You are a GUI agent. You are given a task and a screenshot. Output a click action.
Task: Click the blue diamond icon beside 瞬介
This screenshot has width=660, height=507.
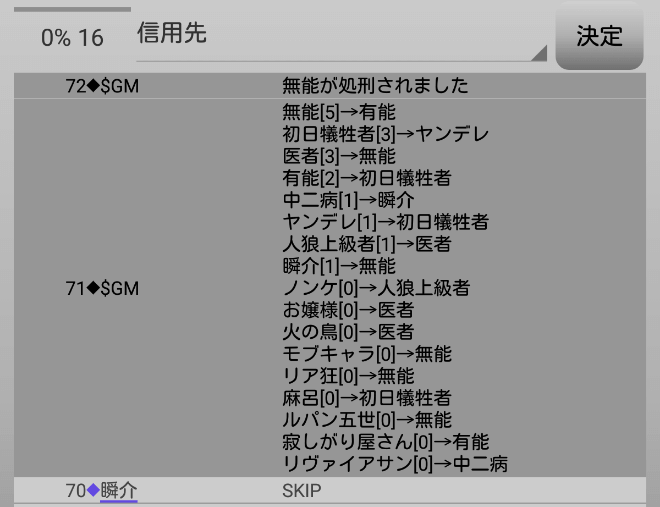pos(94,490)
